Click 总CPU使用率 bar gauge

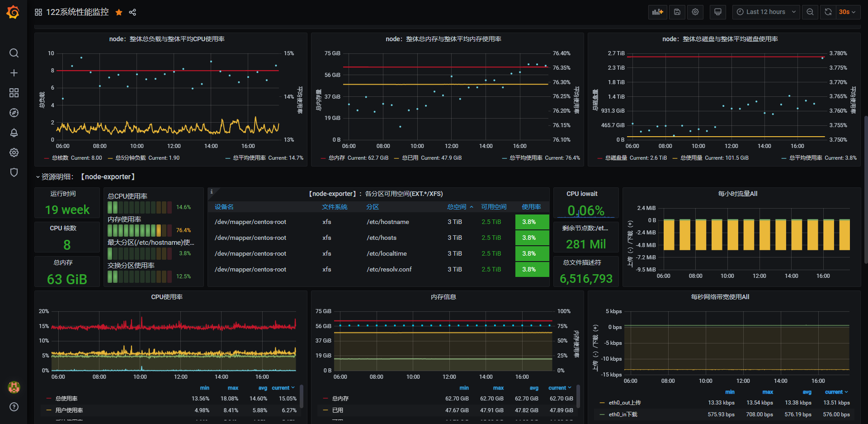tap(140, 207)
